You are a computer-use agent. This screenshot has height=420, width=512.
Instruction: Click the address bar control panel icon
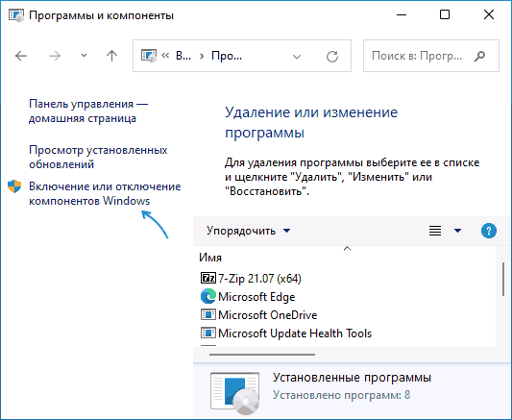(x=149, y=56)
